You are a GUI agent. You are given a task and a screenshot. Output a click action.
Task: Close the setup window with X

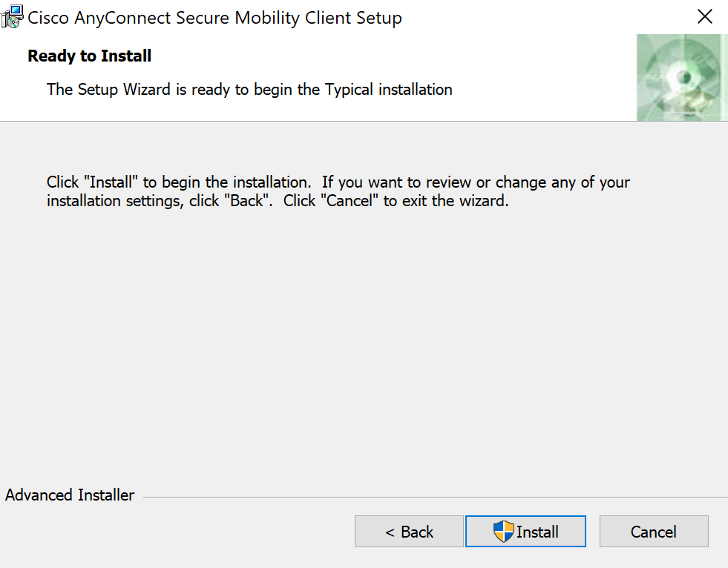point(705,17)
